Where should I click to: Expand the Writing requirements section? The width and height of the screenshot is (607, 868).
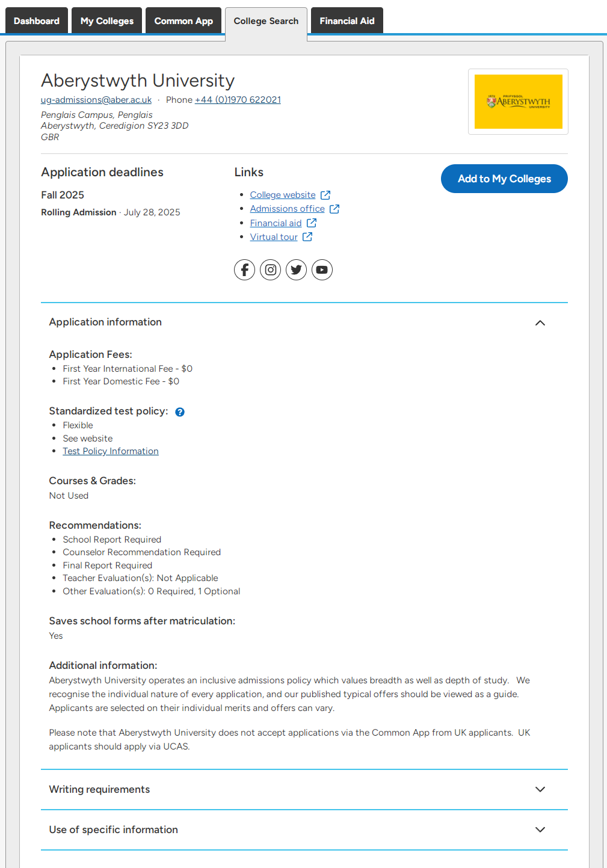pos(304,789)
